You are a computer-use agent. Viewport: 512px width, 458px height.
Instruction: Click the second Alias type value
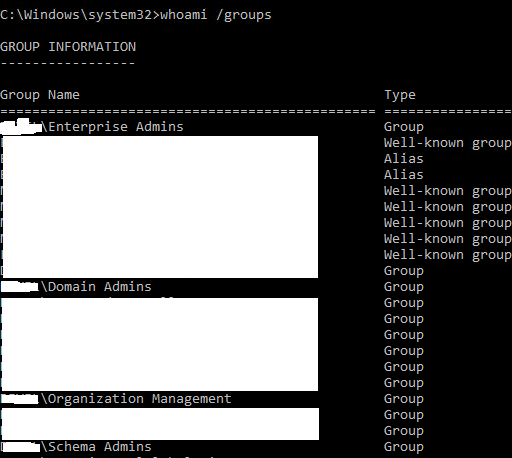pyautogui.click(x=404, y=175)
